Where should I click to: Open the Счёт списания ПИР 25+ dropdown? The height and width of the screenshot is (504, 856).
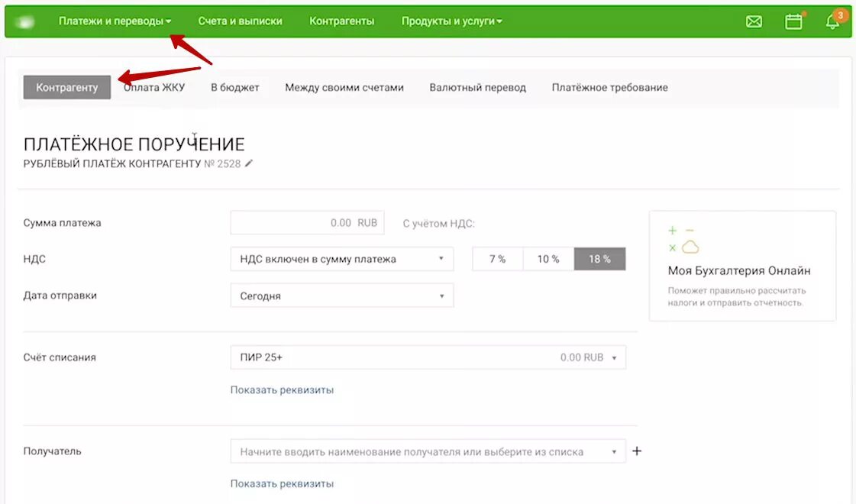pos(428,357)
